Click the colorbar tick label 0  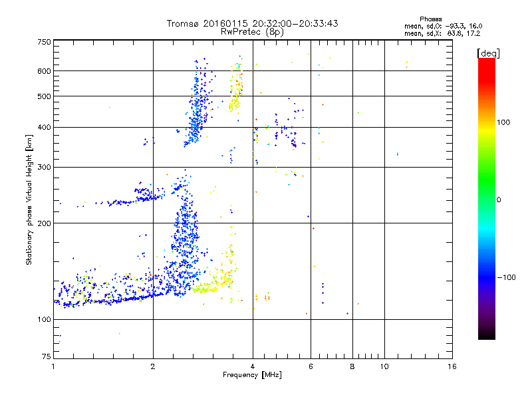[499, 200]
